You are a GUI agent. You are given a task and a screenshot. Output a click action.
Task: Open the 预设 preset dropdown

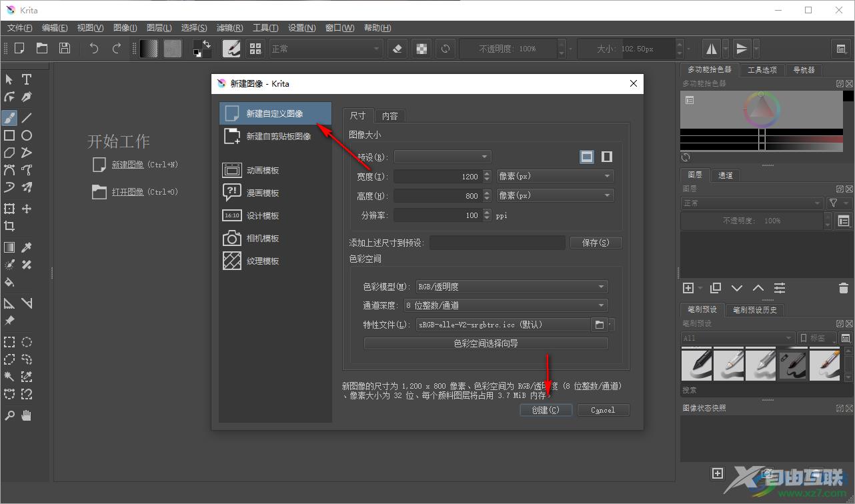[x=443, y=157]
